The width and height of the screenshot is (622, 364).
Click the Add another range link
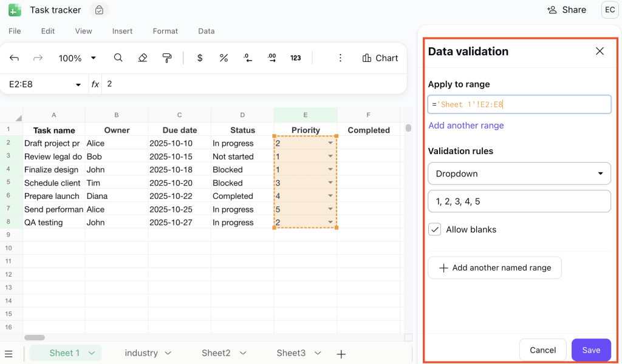466,125
